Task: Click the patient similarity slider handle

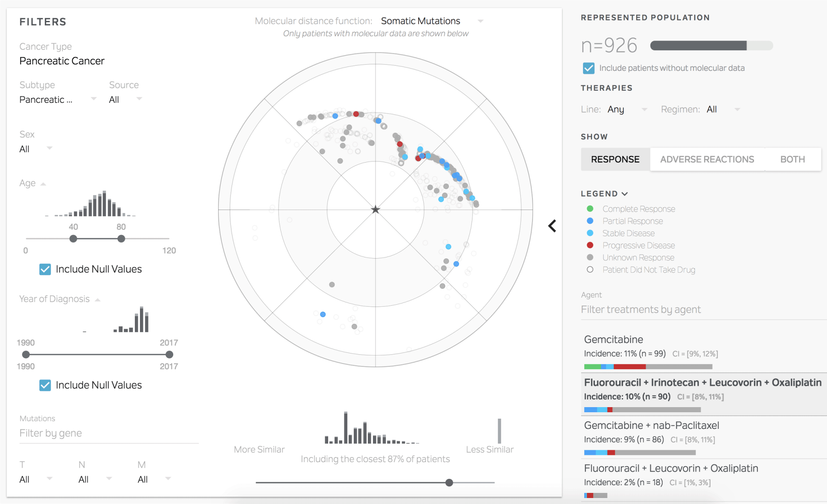Action: [x=449, y=483]
